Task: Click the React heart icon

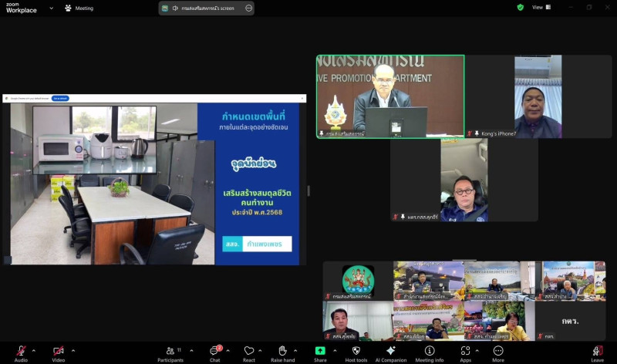Action: click(249, 351)
